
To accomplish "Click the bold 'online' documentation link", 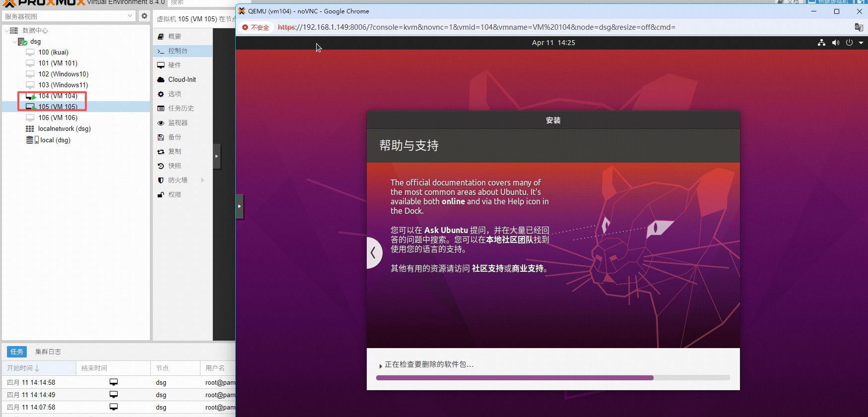I will [454, 201].
